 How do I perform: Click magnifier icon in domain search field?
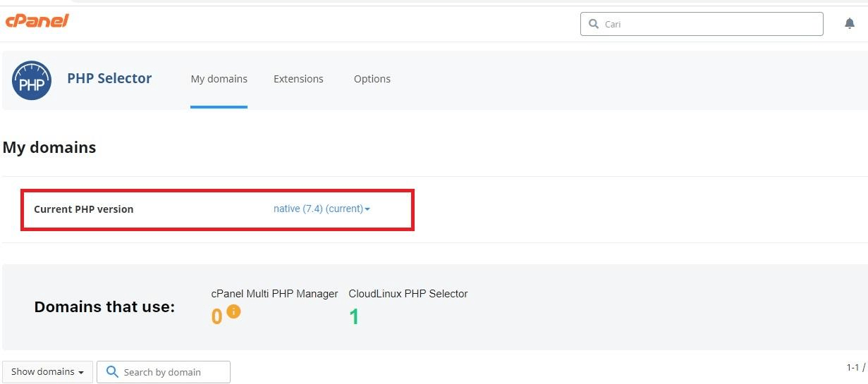pos(111,372)
